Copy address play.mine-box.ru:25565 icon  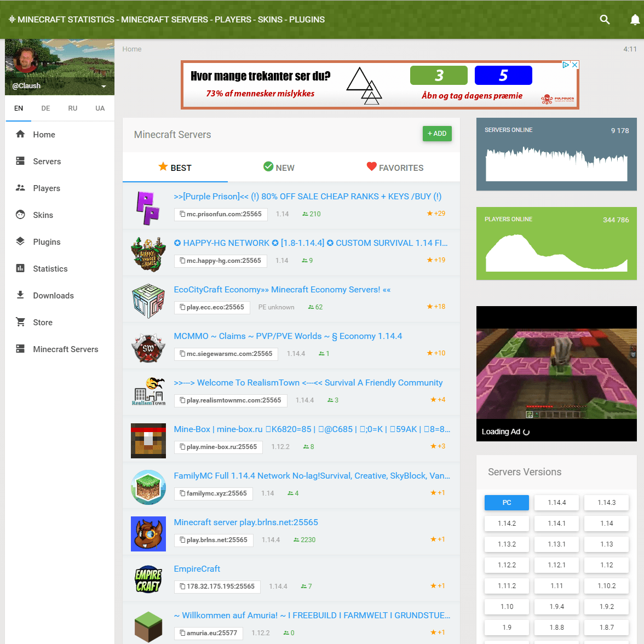[x=182, y=446]
